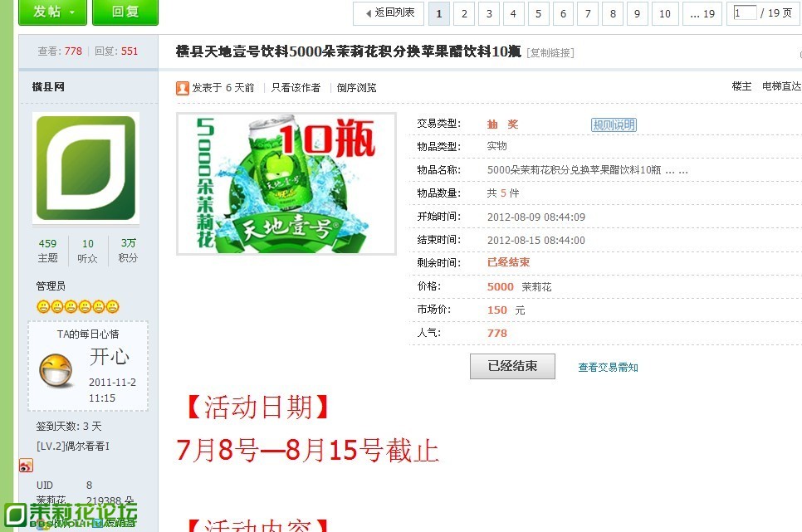Click 签到天数: 3 天 text
This screenshot has width=802, height=532.
pyautogui.click(x=69, y=426)
